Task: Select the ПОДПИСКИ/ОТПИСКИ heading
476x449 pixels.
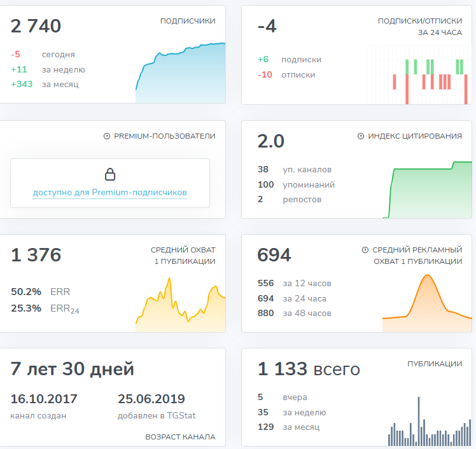Action: click(419, 21)
